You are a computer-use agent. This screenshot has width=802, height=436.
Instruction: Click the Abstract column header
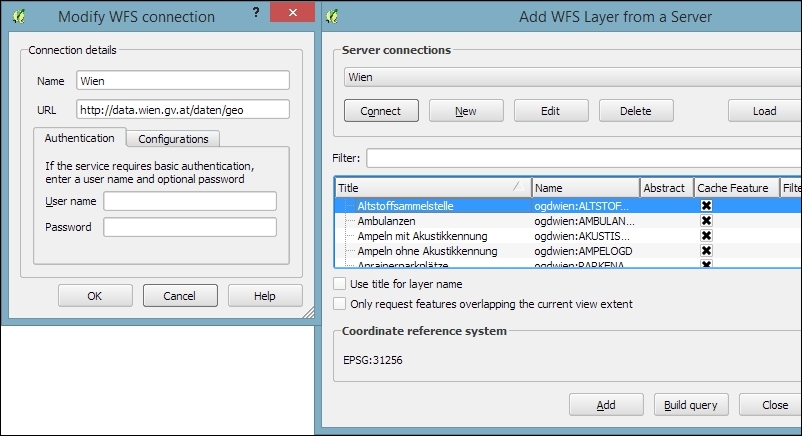666,188
